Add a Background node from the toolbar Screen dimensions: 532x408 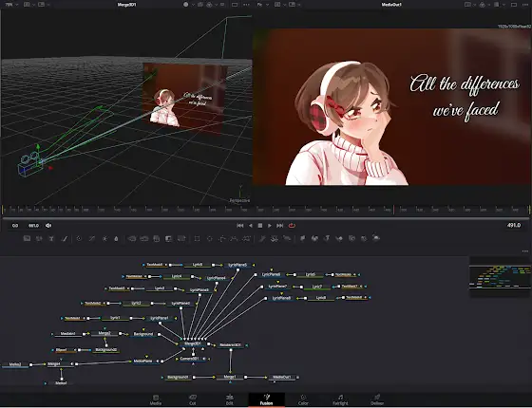[x=27, y=238]
